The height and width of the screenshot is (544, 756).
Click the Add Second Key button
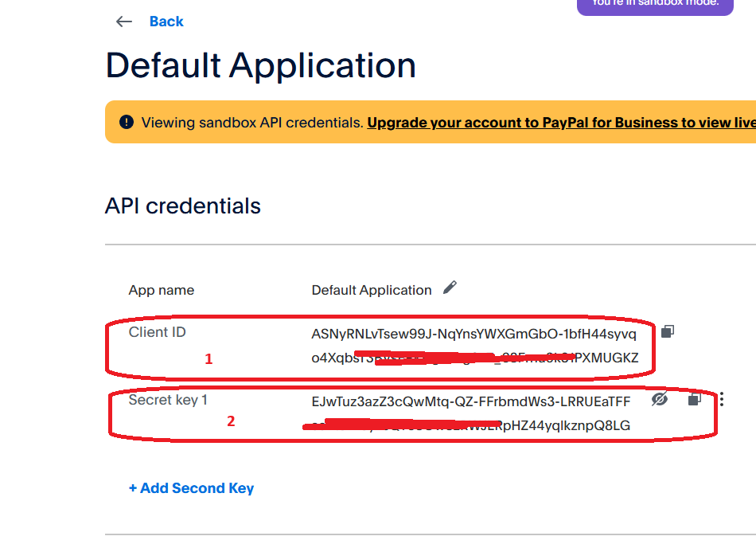click(x=192, y=487)
